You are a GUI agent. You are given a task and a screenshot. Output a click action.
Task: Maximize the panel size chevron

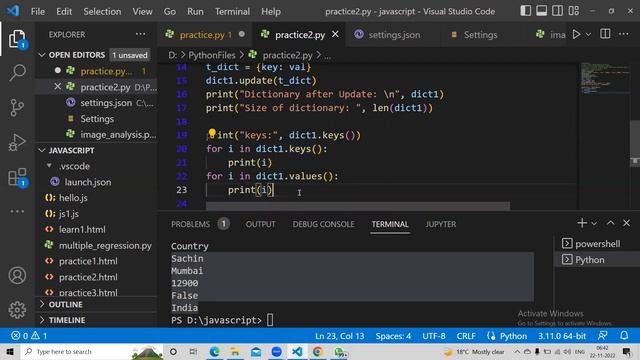610,223
